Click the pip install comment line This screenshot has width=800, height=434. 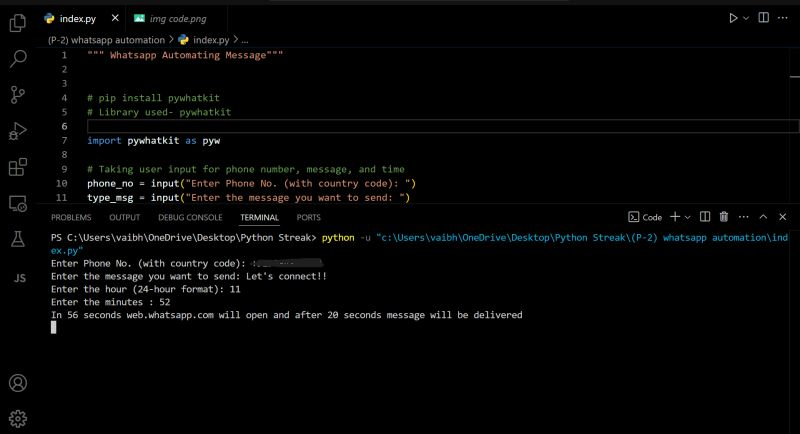(154, 98)
